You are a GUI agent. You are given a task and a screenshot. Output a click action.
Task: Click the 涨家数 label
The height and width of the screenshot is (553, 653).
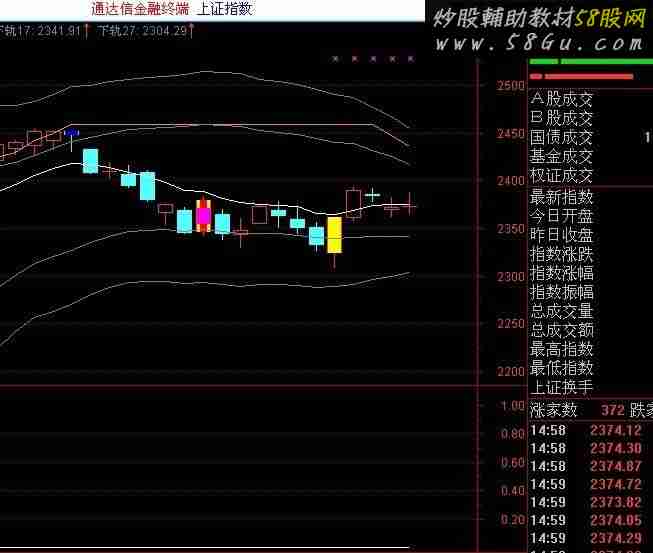(553, 410)
